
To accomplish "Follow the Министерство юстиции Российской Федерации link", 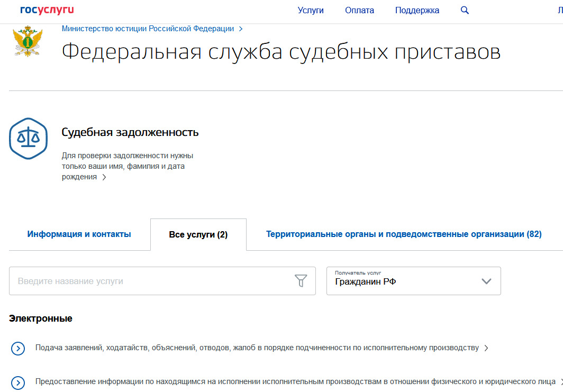I will tap(148, 29).
